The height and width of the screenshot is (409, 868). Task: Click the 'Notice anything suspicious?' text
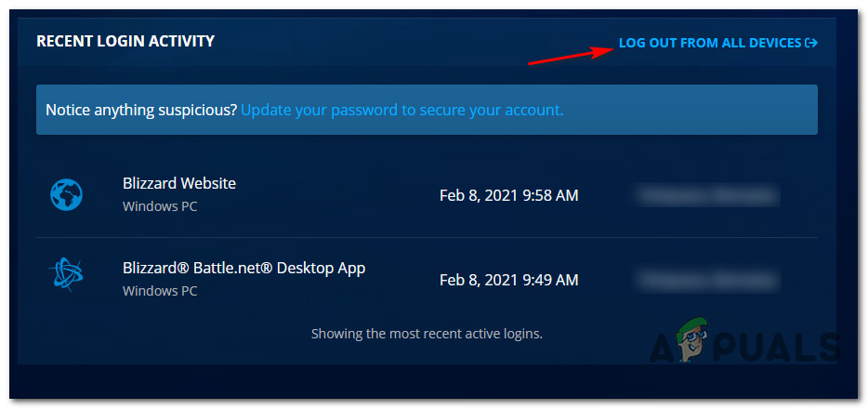pos(140,110)
